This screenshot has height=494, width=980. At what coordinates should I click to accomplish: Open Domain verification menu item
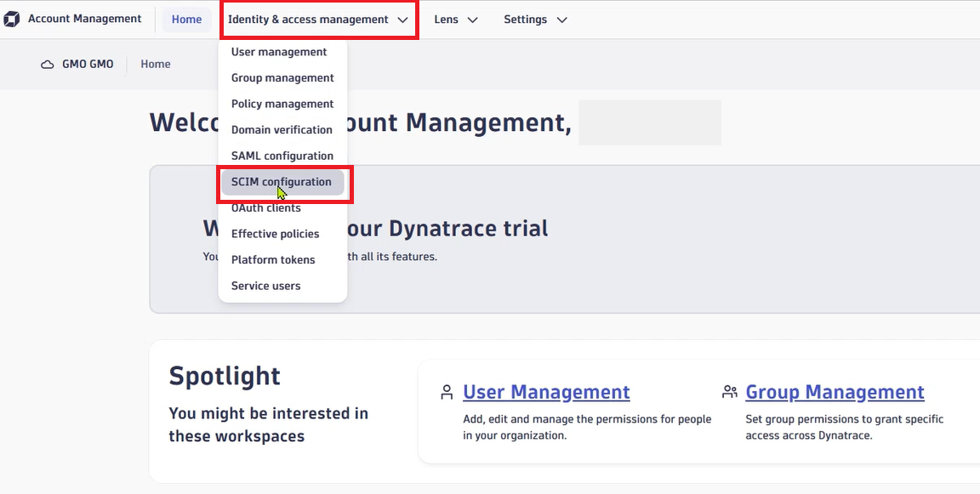click(282, 130)
